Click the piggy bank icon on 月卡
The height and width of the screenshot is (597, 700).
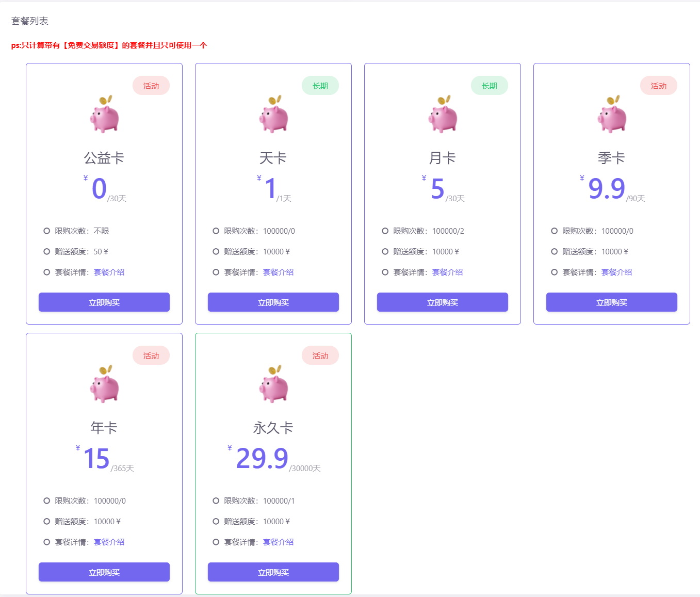coord(443,115)
